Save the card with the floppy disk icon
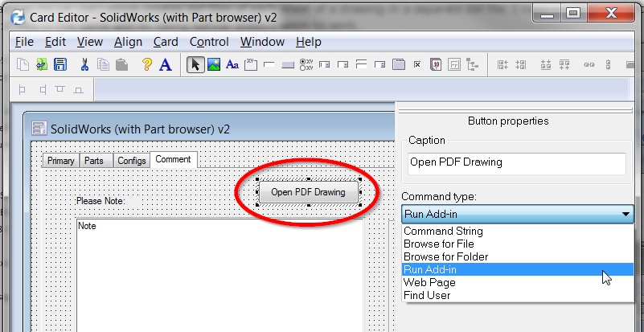 pyautogui.click(x=60, y=65)
